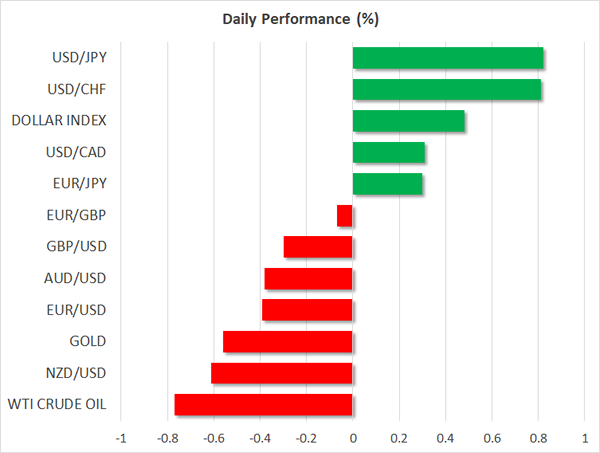Select the DOLLAR INDEX category label
The height and width of the screenshot is (453, 600).
pyautogui.click(x=59, y=121)
